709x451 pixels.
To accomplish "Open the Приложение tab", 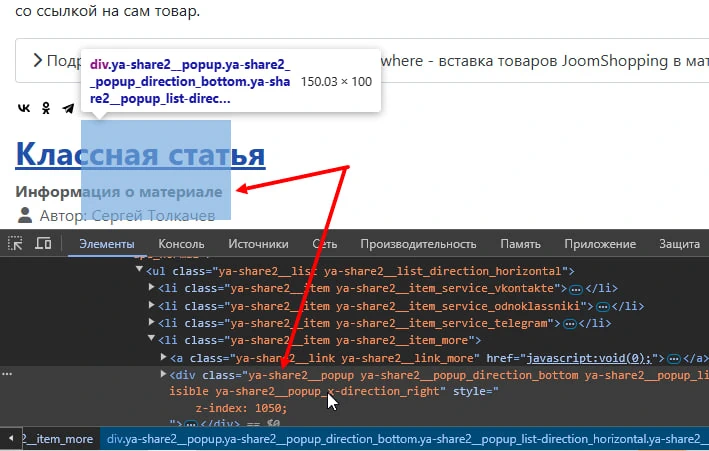I will (600, 244).
